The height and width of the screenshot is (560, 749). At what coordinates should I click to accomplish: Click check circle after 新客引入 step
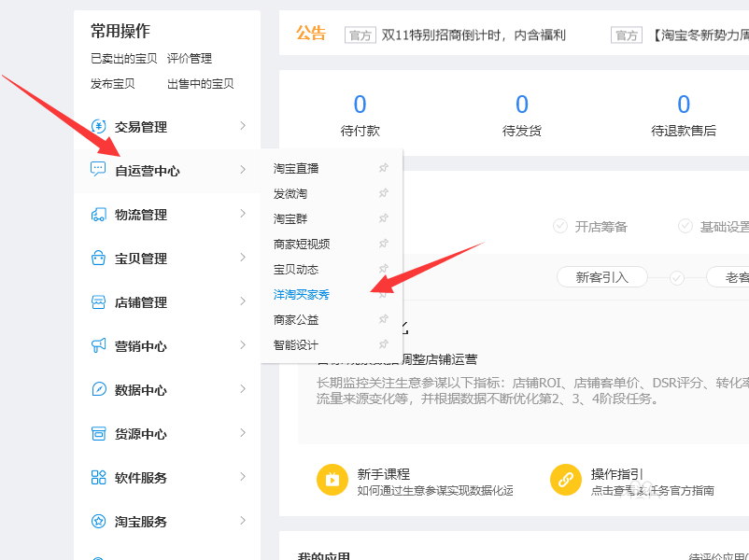coord(677,278)
